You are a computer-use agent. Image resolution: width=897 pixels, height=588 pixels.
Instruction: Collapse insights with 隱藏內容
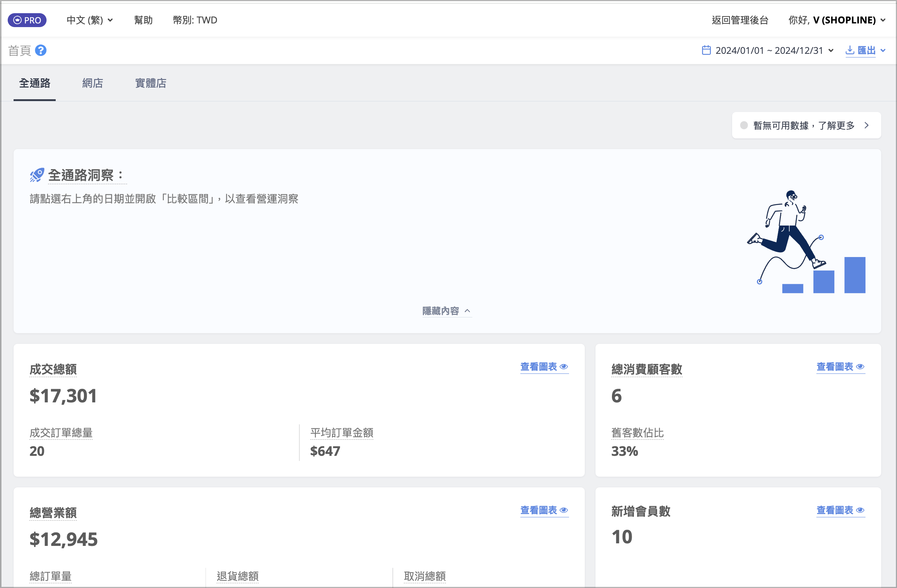[x=447, y=311]
